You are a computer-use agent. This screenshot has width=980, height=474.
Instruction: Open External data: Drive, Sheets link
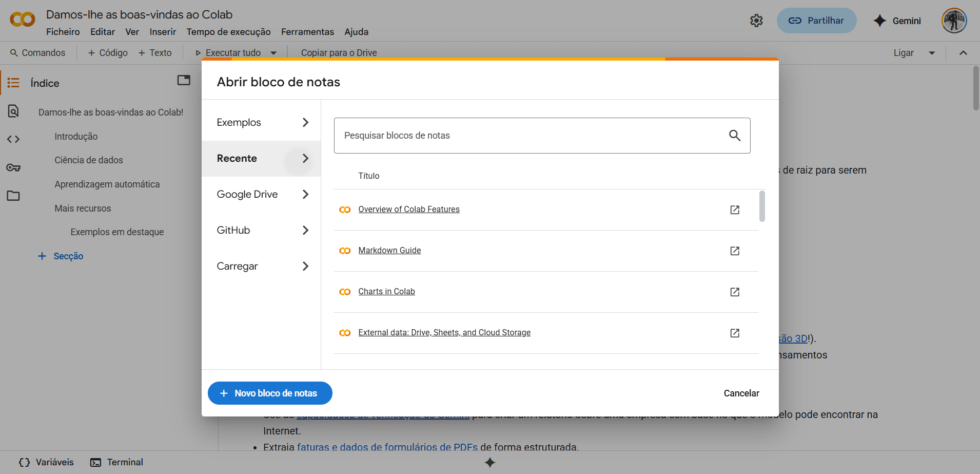(444, 332)
